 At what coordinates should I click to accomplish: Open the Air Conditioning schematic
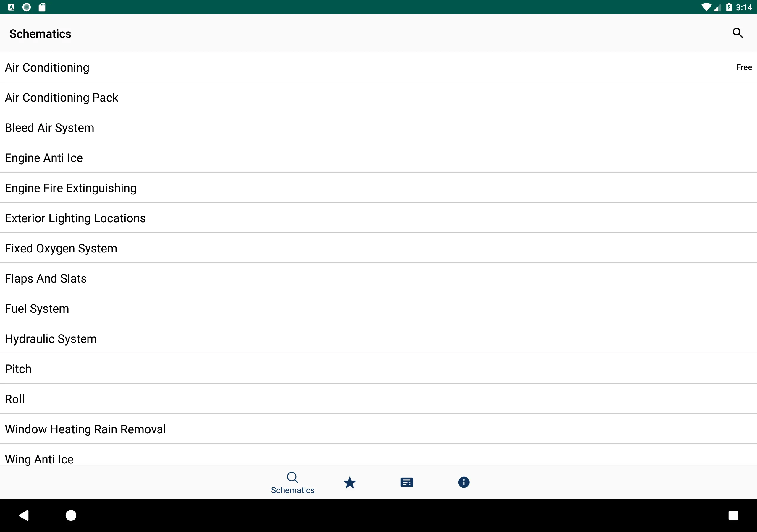tap(378, 67)
